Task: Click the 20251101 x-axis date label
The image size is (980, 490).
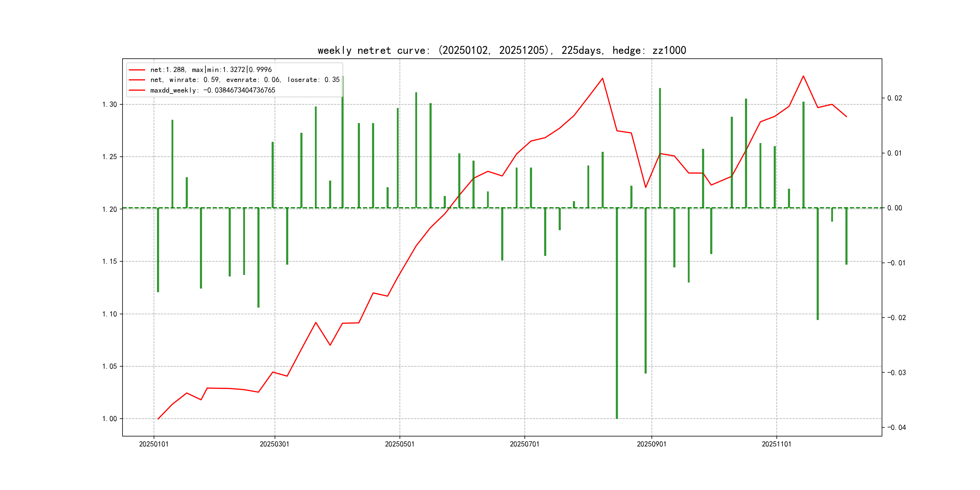Action: tap(776, 444)
